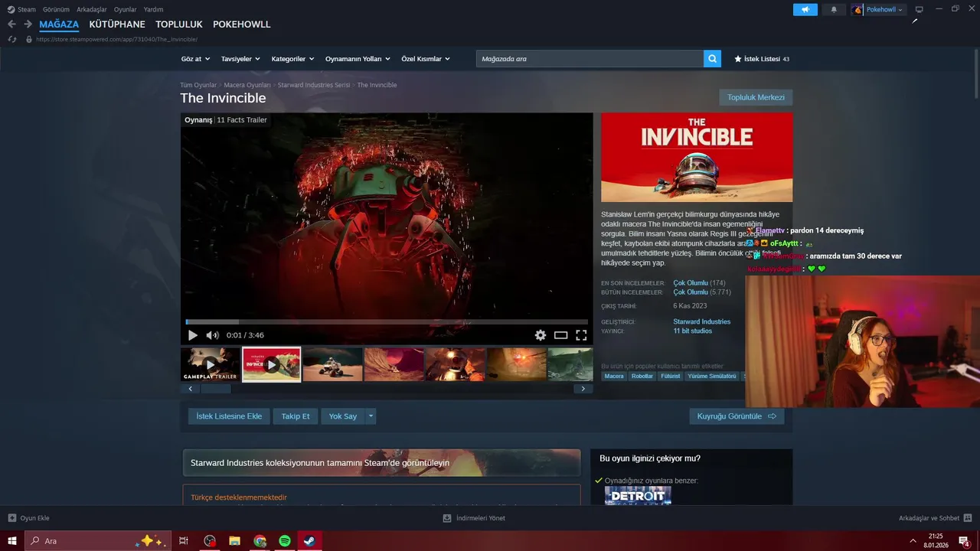Play the 11 Facts Trailer video
The image size is (980, 551).
tap(193, 335)
